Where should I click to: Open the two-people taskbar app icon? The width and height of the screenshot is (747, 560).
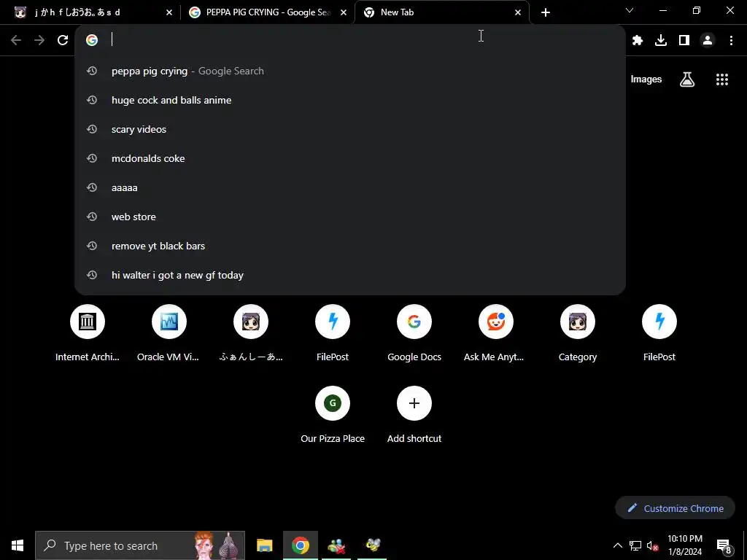(336, 545)
